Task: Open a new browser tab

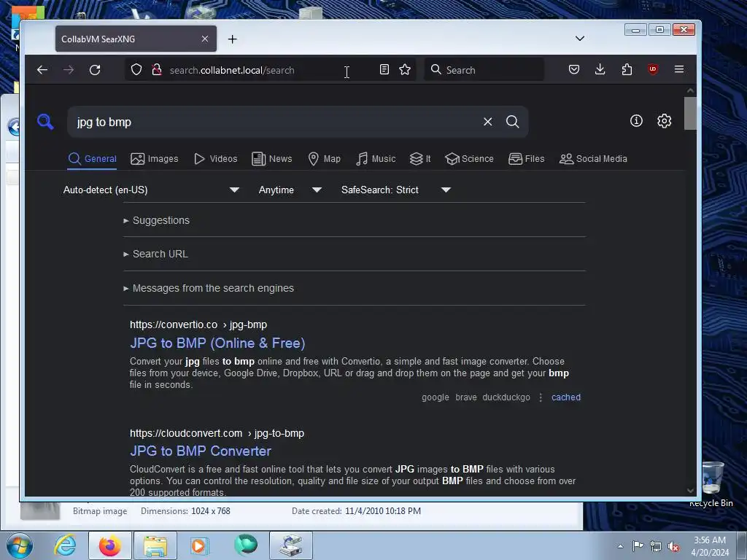Action: tap(233, 39)
